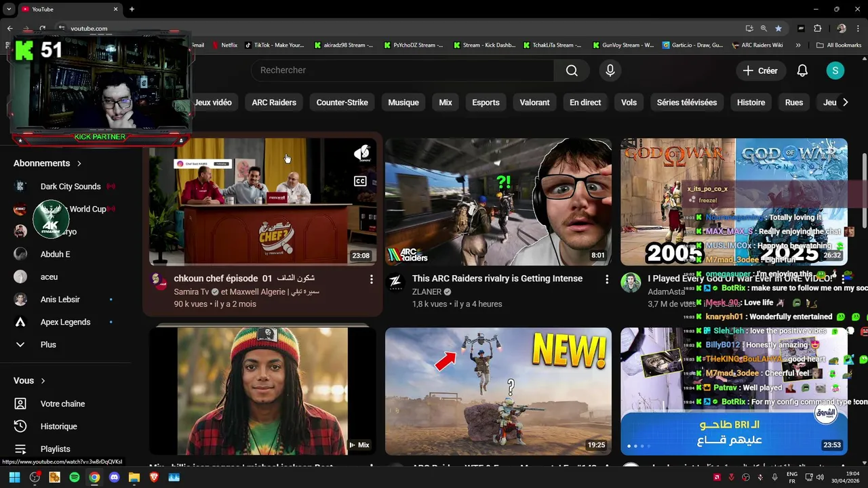Click the ZLANER channel name
The width and height of the screenshot is (868, 488).
(427, 291)
